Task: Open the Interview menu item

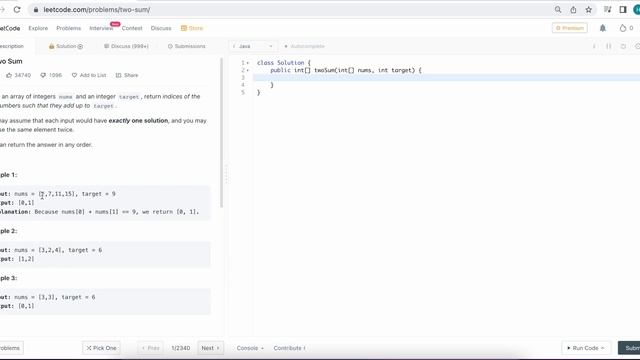Action: (x=101, y=28)
